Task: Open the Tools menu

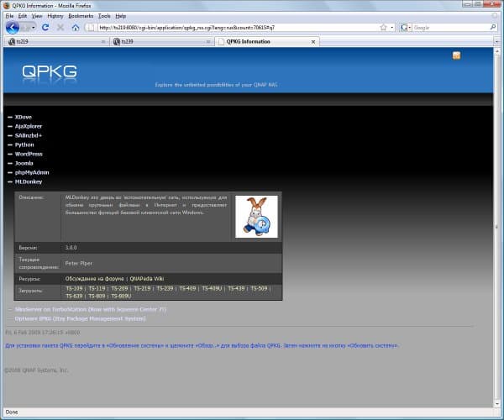Action: click(x=104, y=16)
